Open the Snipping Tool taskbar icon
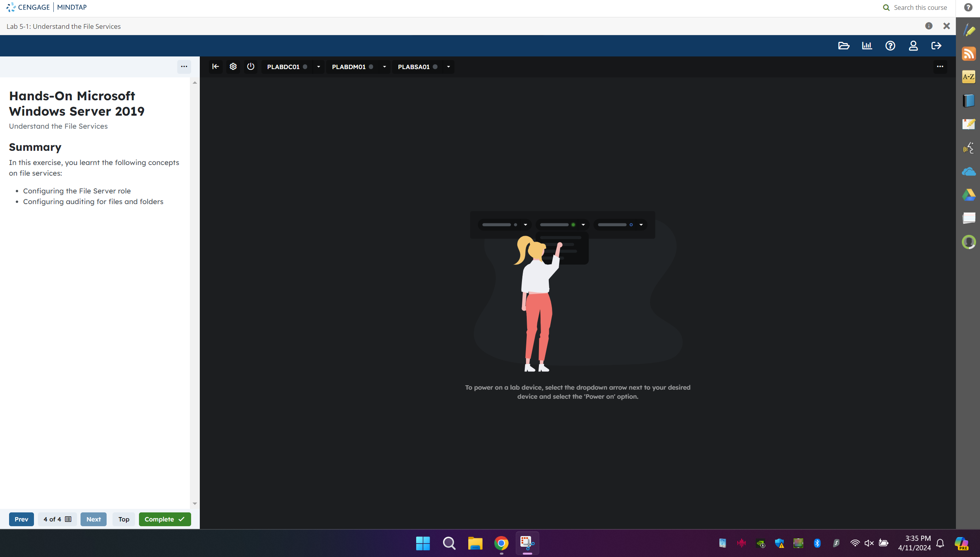This screenshot has width=980, height=557. (528, 544)
